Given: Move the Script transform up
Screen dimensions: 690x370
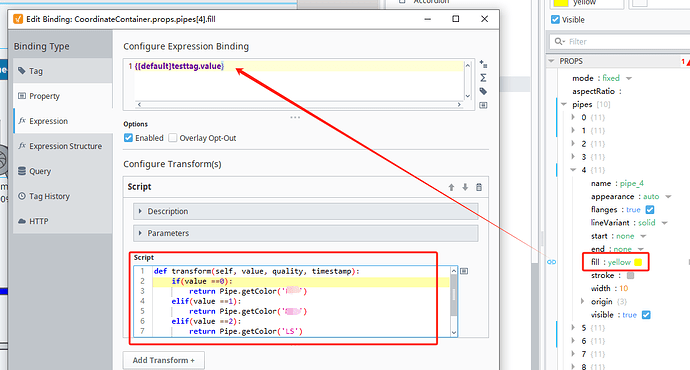Looking at the screenshot, I should tap(451, 187).
